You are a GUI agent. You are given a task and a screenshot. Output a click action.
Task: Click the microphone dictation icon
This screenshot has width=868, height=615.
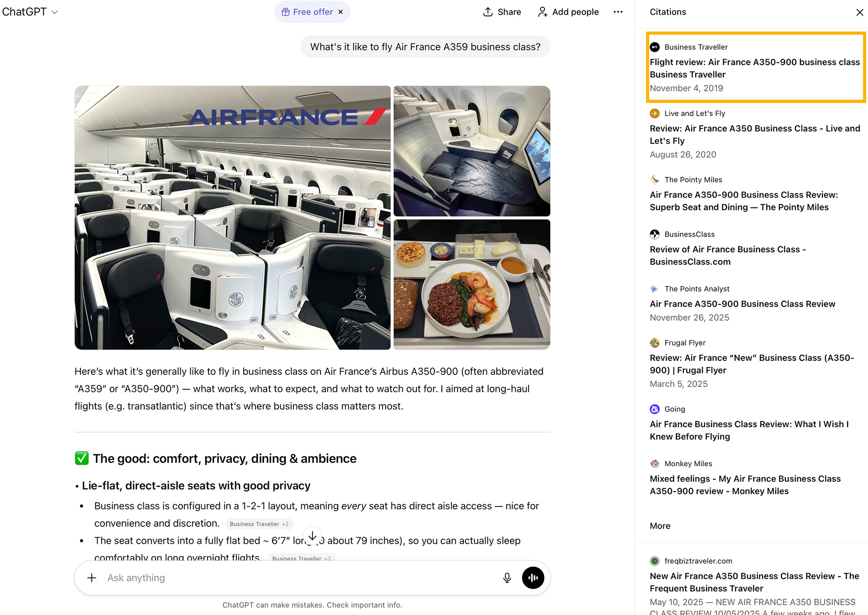pyautogui.click(x=507, y=578)
